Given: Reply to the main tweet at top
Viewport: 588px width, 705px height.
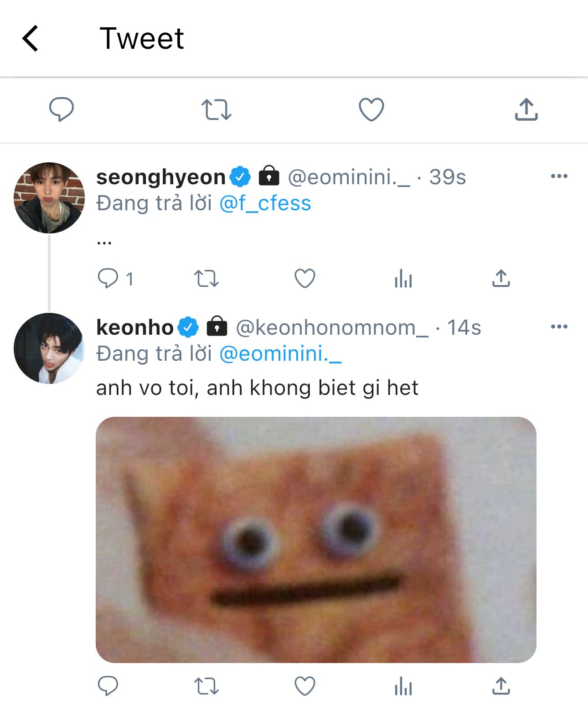Looking at the screenshot, I should coord(62,109).
